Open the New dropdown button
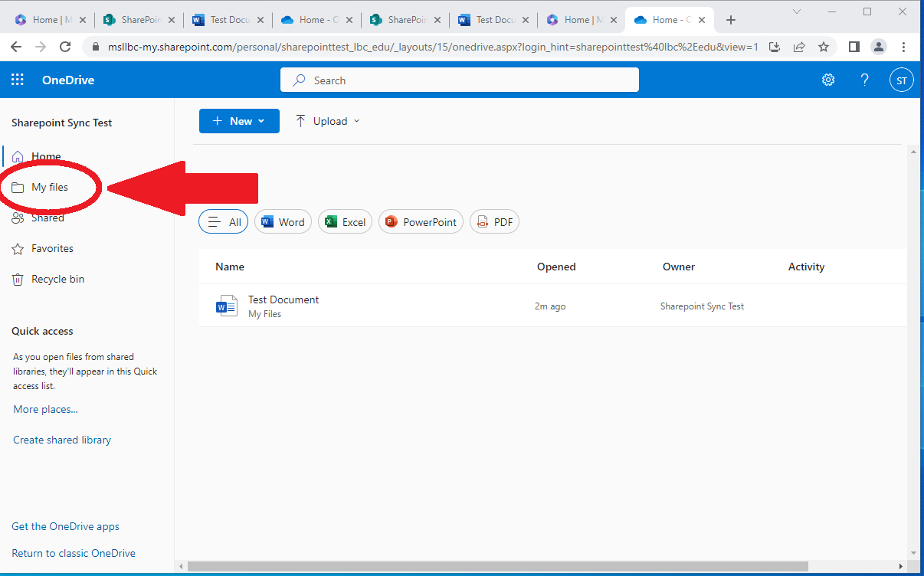Viewport: 924px width, 576px height. [239, 121]
